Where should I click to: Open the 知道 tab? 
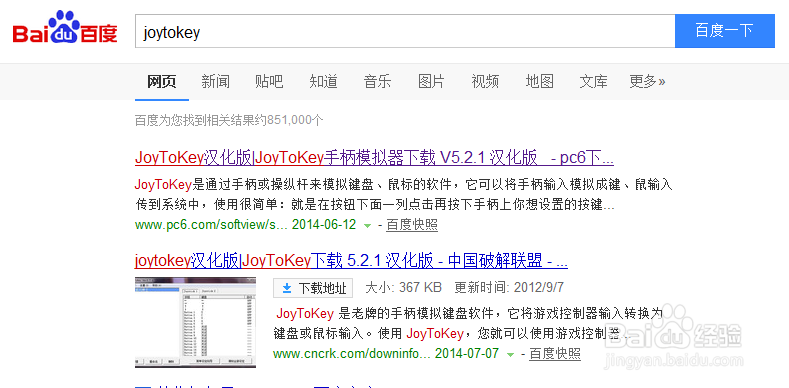pyautogui.click(x=323, y=82)
